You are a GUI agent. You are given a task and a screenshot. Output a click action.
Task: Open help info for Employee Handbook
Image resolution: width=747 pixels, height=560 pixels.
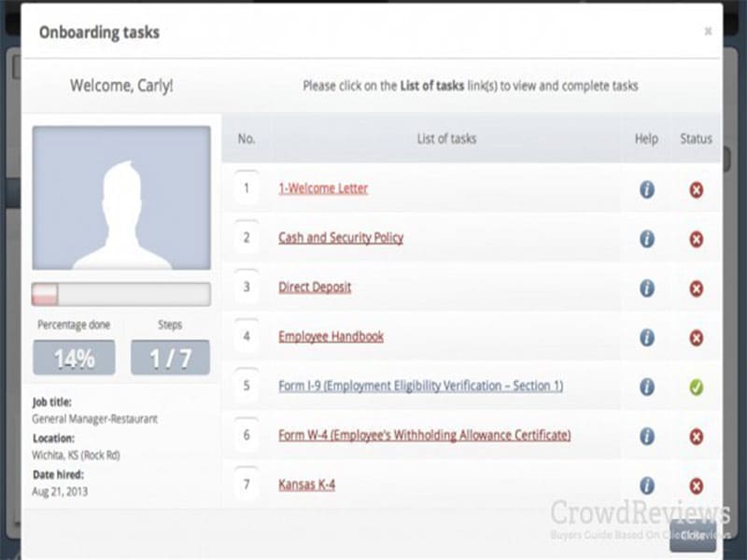(646, 338)
